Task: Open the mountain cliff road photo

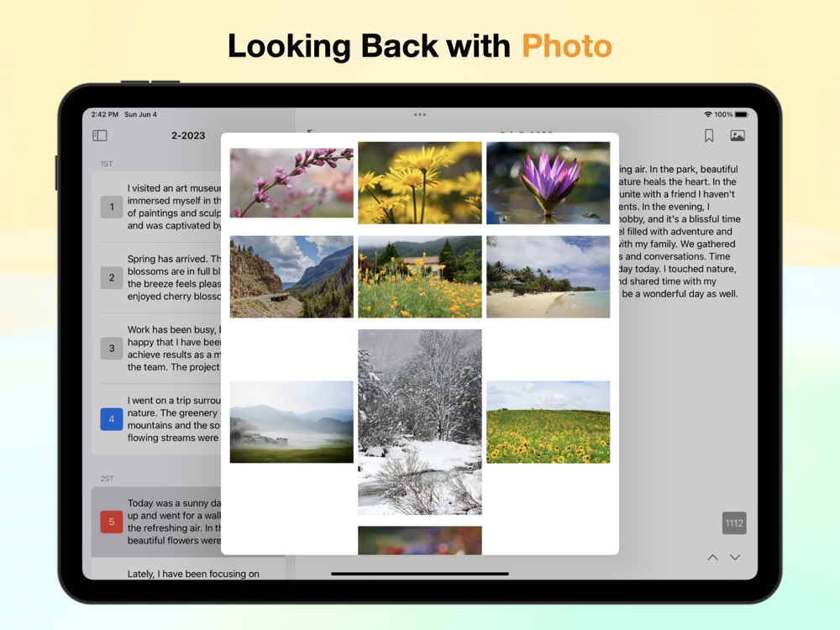Action: [291, 277]
